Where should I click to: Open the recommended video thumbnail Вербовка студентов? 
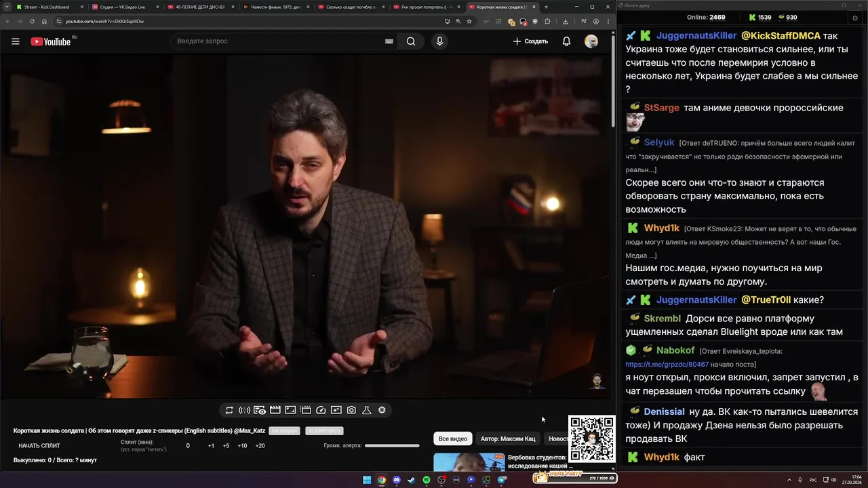point(469,462)
